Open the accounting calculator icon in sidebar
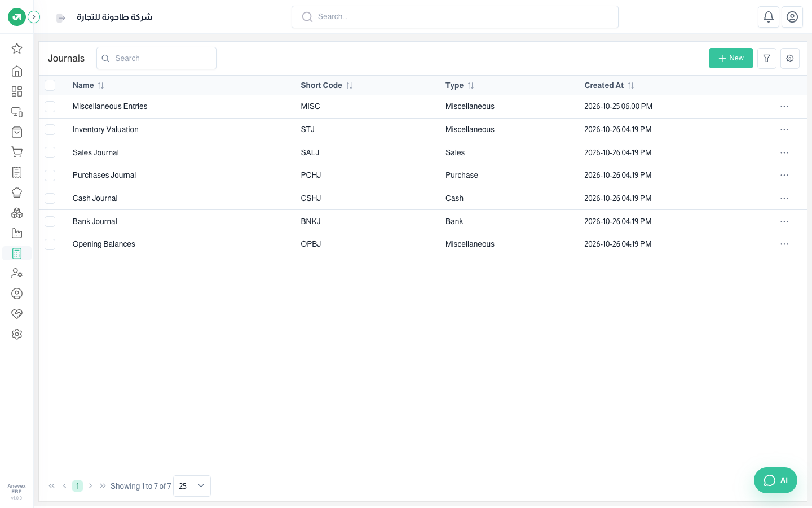This screenshot has width=812, height=508. [17, 253]
